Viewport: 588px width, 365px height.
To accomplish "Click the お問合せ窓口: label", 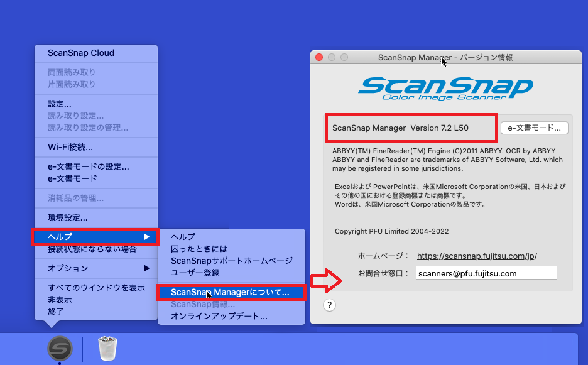I will pos(383,273).
